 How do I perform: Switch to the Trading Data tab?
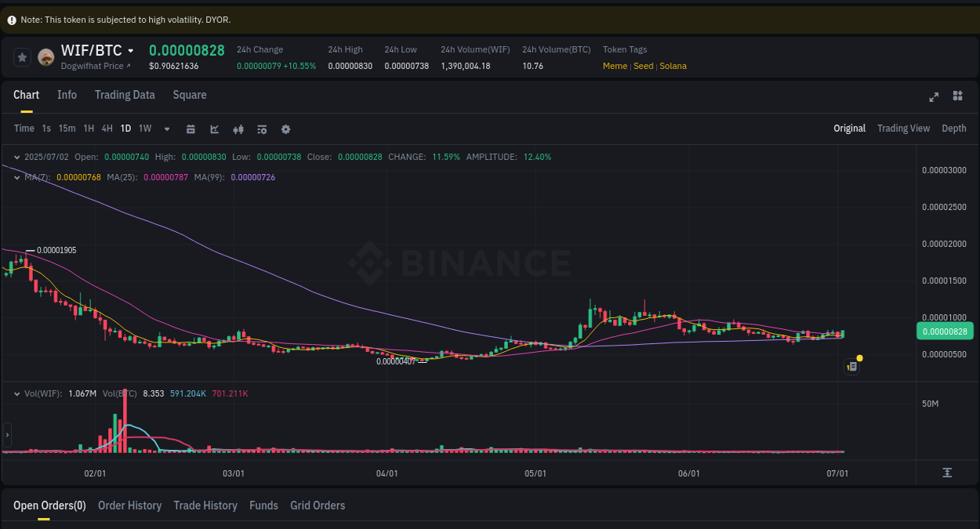point(125,95)
